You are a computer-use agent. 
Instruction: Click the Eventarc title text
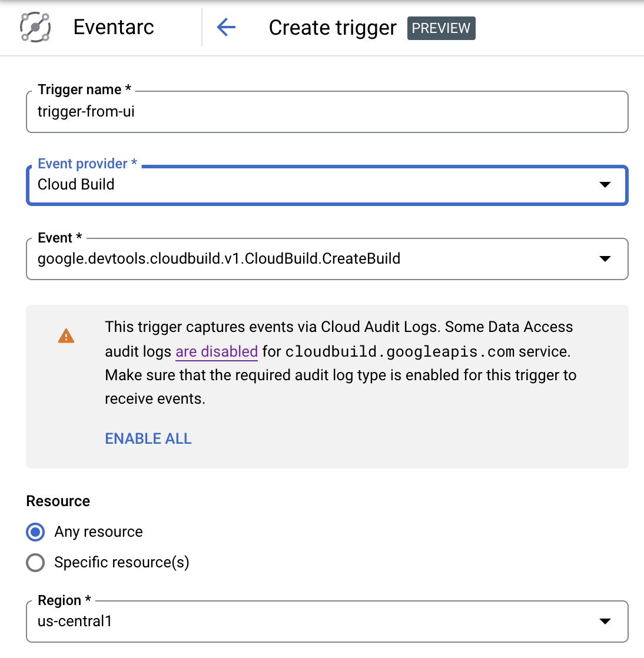[114, 28]
